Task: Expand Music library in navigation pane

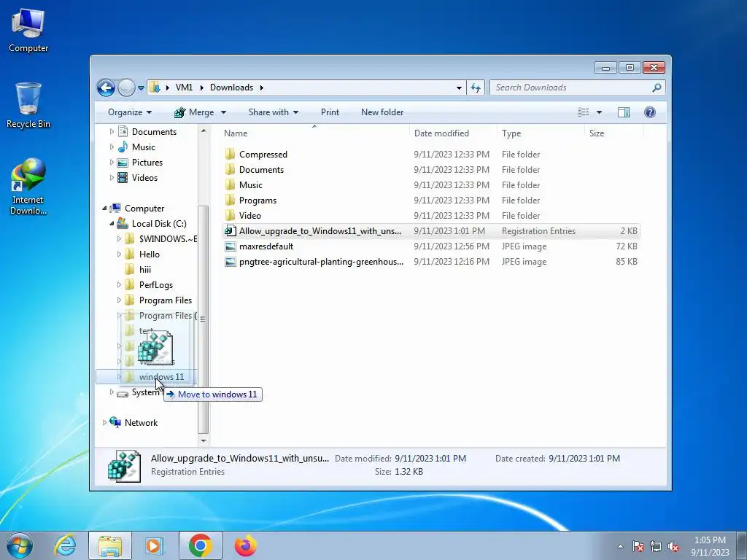Action: pos(112,147)
